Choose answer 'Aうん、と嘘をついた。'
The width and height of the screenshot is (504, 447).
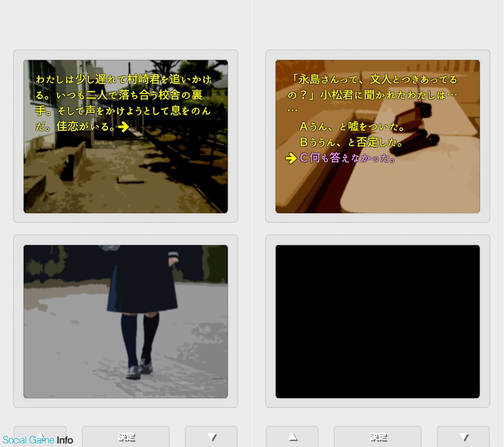click(x=352, y=127)
